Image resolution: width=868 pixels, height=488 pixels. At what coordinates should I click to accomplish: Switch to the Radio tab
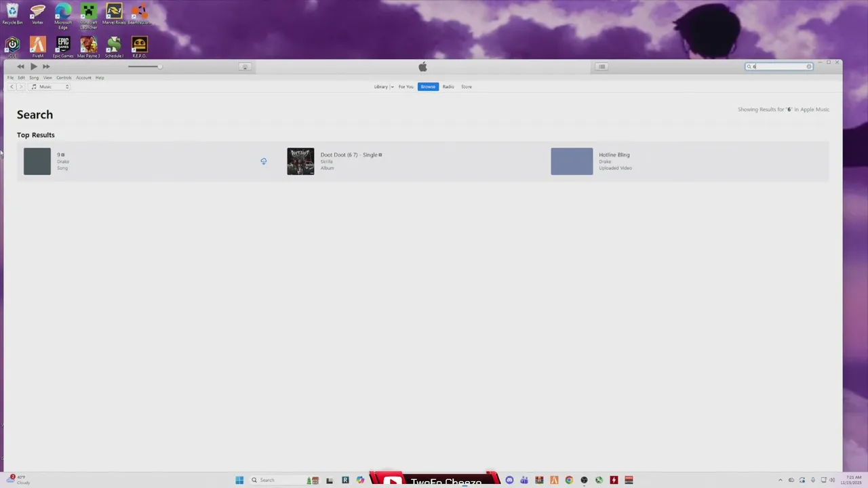[448, 87]
